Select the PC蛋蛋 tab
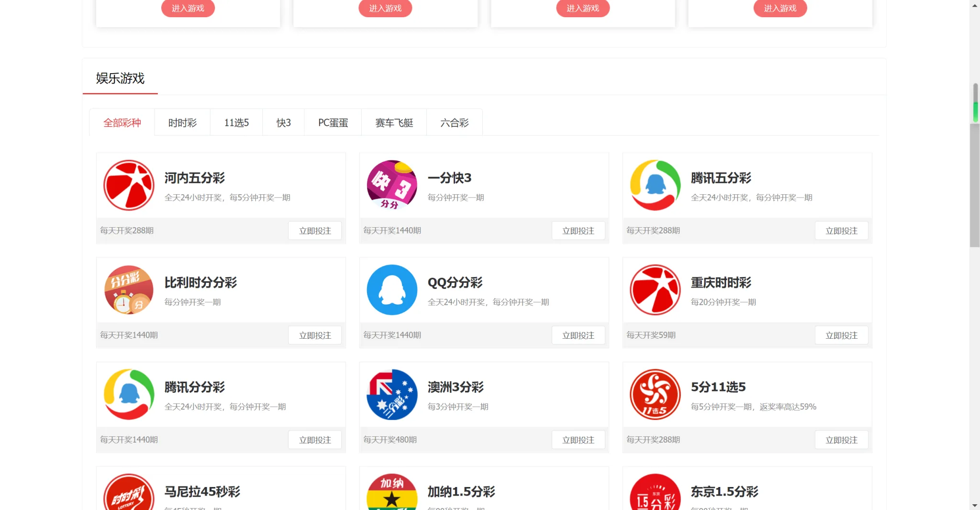The width and height of the screenshot is (980, 510). tap(333, 122)
